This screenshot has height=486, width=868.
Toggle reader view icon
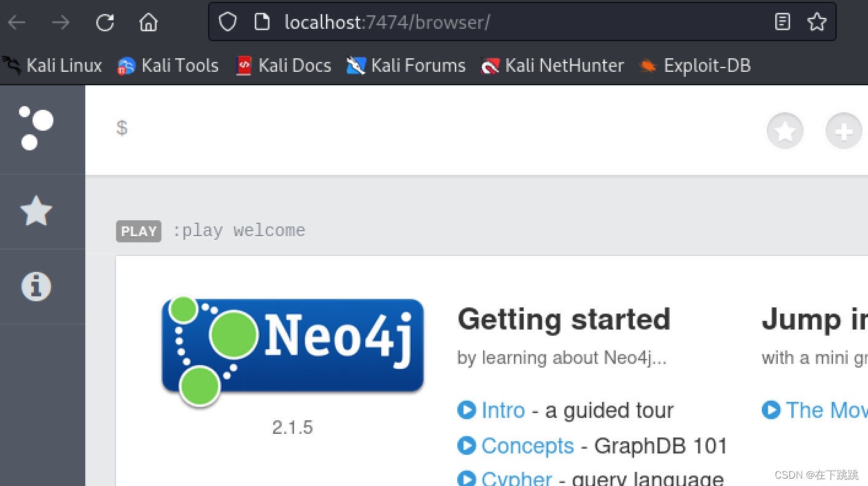coord(782,23)
